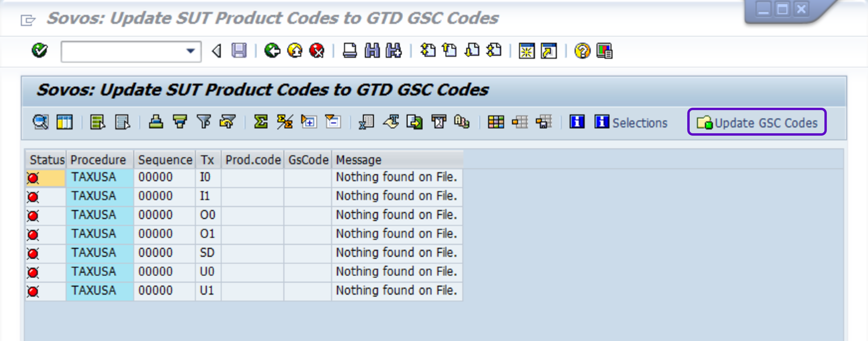Open the command field dropdown arrow
Image resolution: width=868 pixels, height=341 pixels.
[190, 51]
